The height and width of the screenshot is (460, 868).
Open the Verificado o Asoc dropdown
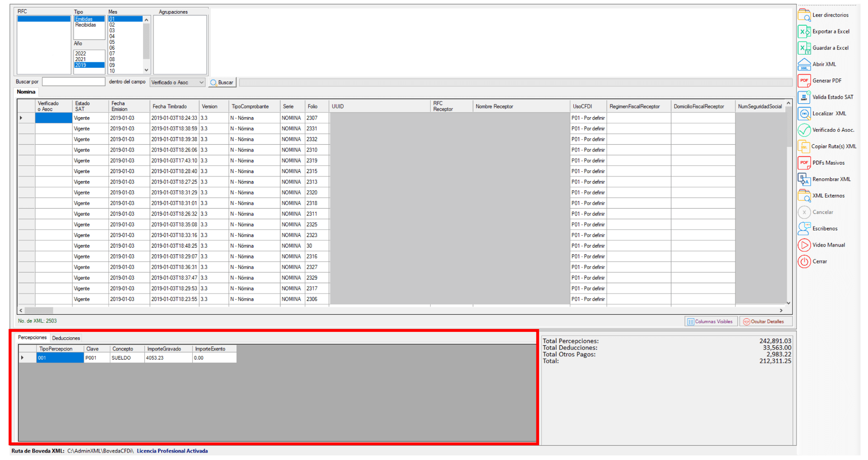point(201,83)
